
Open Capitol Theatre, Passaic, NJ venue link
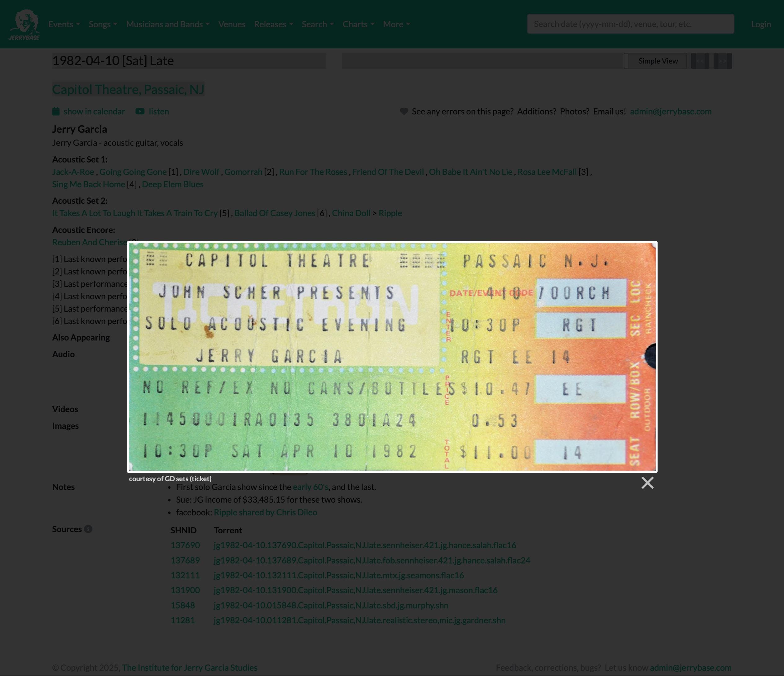click(x=128, y=89)
